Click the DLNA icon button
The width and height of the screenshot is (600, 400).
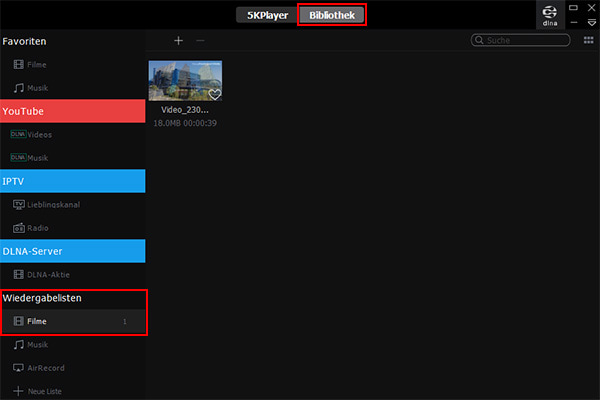point(550,15)
